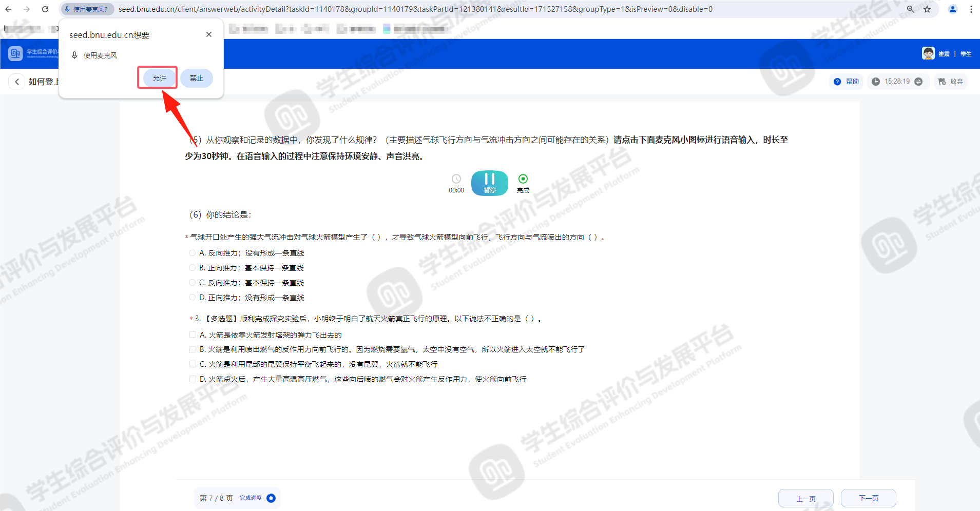This screenshot has height=511, width=980.
Task: Pause recording with the 暂停 button
Action: click(490, 183)
